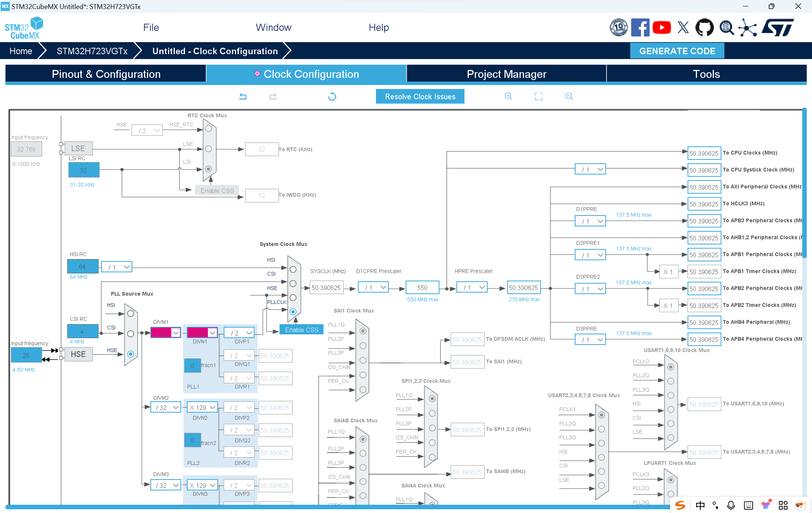Open the File menu
Screen dimensions: 812x513
(151, 27)
